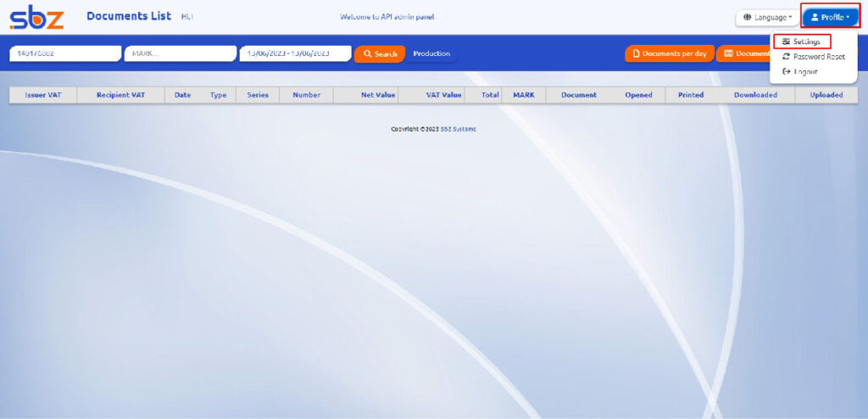Click into the MARK search field

coord(179,53)
